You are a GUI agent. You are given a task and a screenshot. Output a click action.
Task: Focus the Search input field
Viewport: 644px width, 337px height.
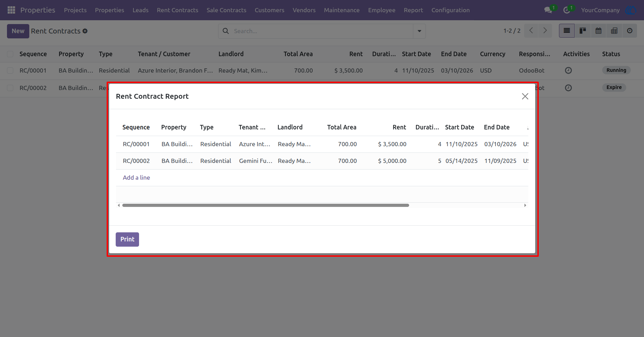tap(322, 31)
